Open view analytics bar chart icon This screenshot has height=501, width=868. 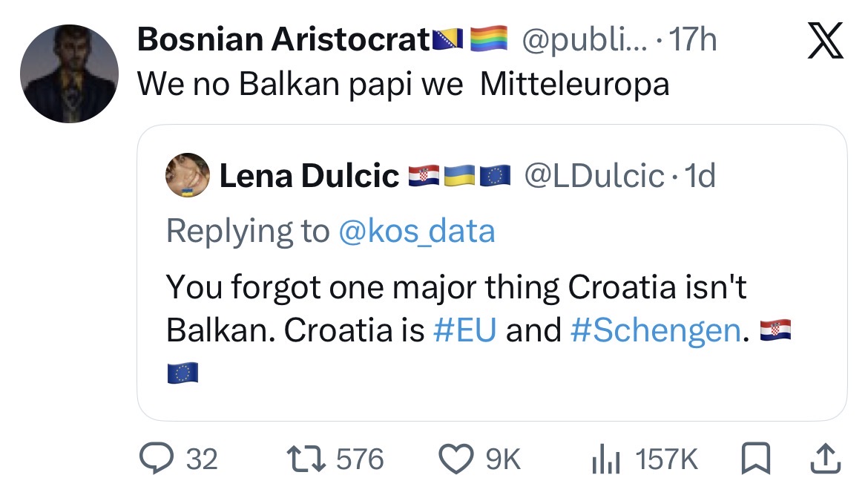(605, 459)
